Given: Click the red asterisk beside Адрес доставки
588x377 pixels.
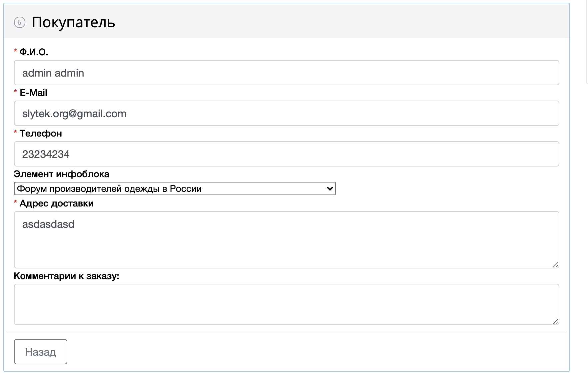Looking at the screenshot, I should [x=15, y=202].
